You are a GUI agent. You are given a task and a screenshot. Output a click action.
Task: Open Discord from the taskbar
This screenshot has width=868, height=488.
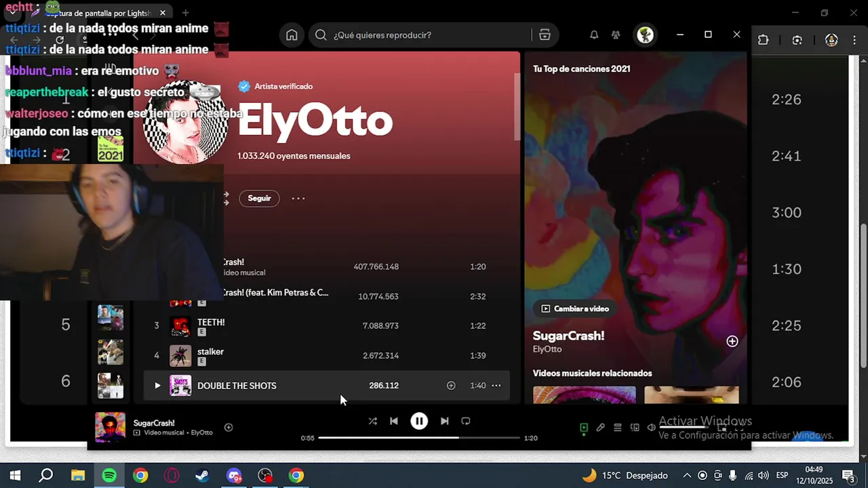[x=234, y=475]
